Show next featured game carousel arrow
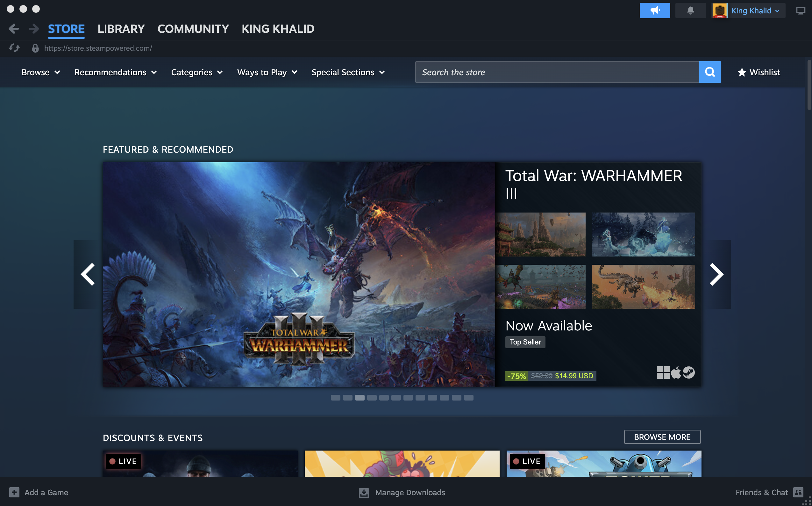The width and height of the screenshot is (812, 506). point(716,274)
